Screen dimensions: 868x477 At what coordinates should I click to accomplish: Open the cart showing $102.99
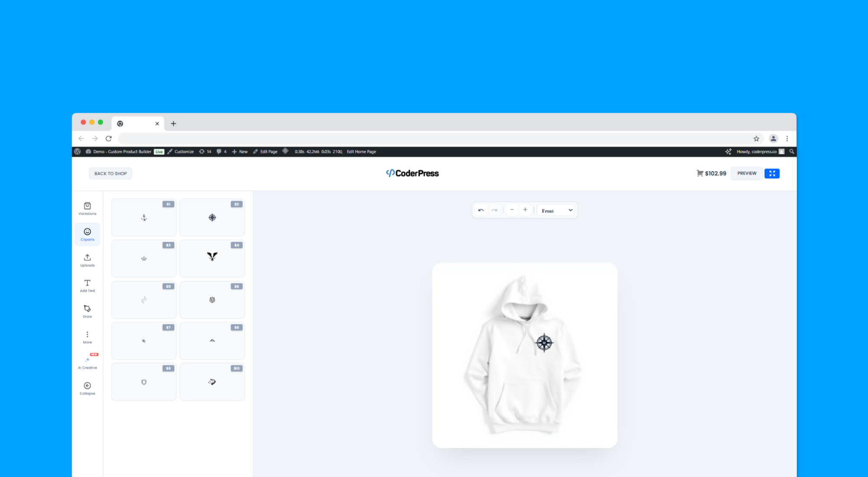[x=711, y=173]
